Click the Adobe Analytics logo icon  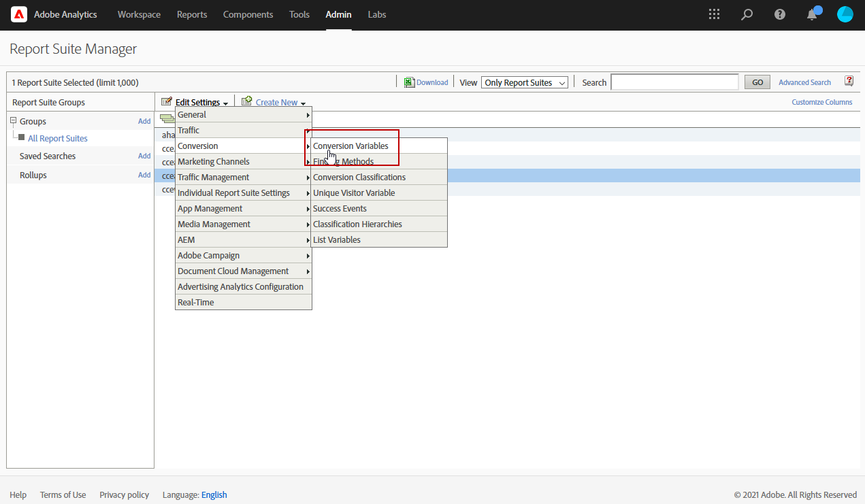[19, 14]
